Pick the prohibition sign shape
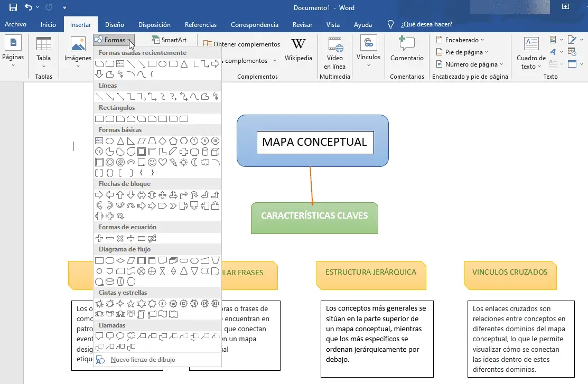Viewport: 588px width, 384px height. [120, 162]
